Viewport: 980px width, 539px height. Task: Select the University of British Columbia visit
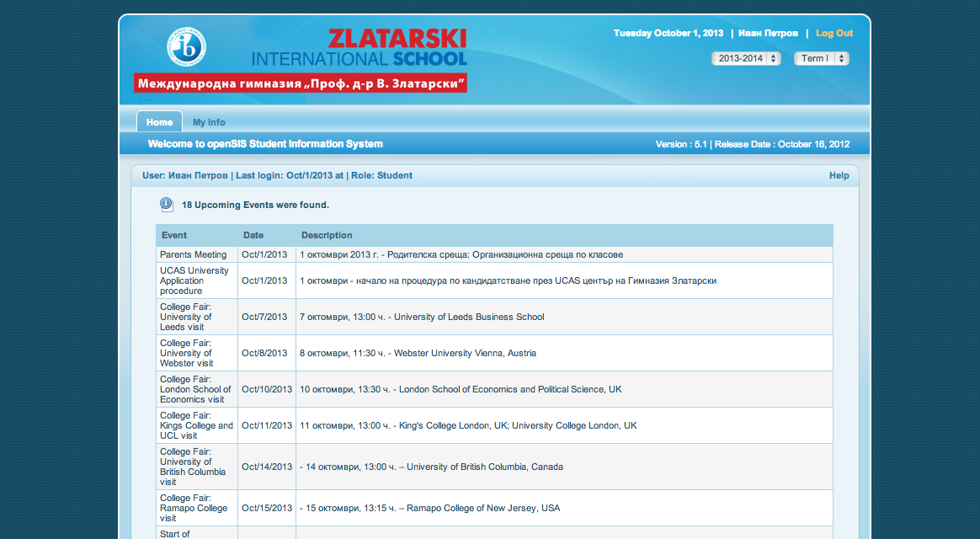(193, 467)
